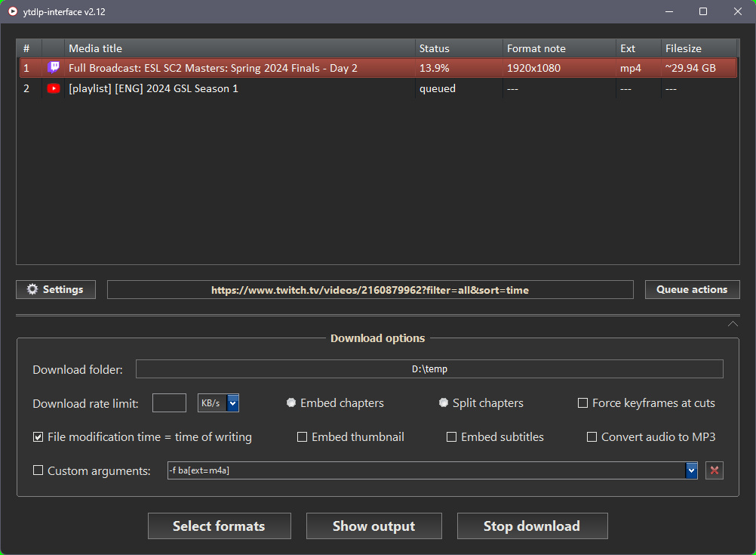Click the ytdlp-interface logo in the title bar
This screenshot has height=555, width=756.
point(12,11)
